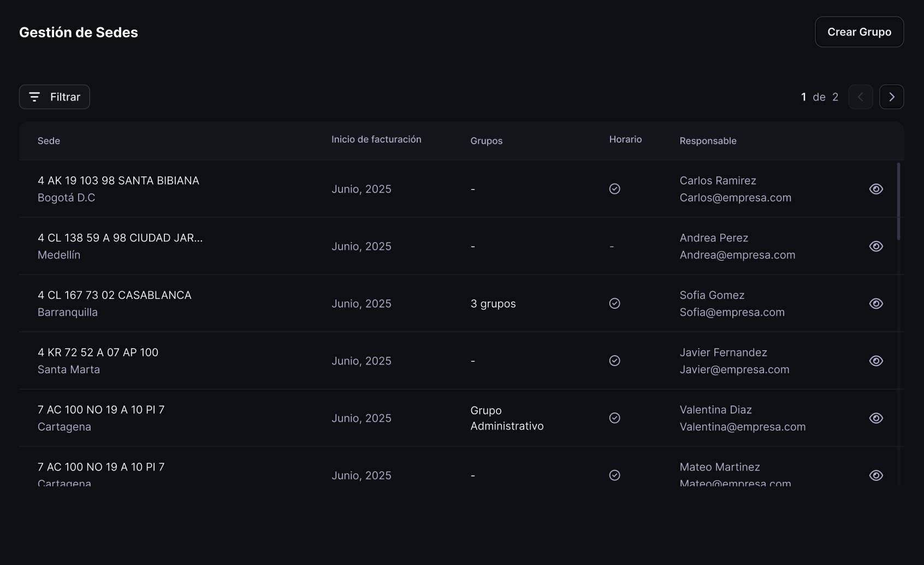Click the Crear Grupo button
Viewport: 924px width, 565px height.
pyautogui.click(x=859, y=32)
